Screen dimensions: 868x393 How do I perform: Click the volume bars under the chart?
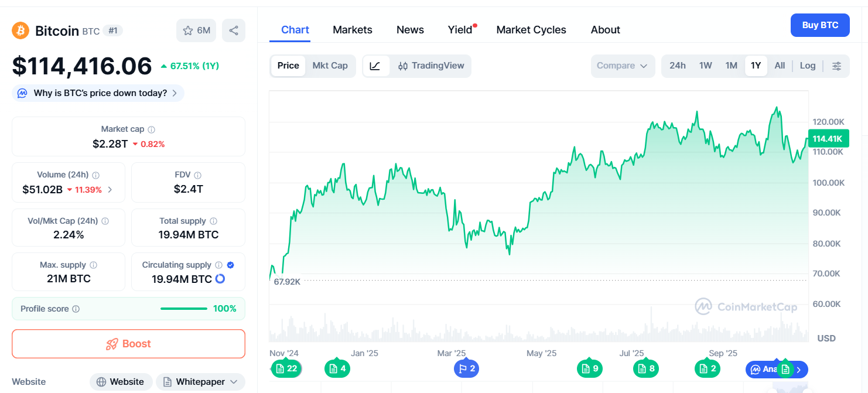(538, 328)
